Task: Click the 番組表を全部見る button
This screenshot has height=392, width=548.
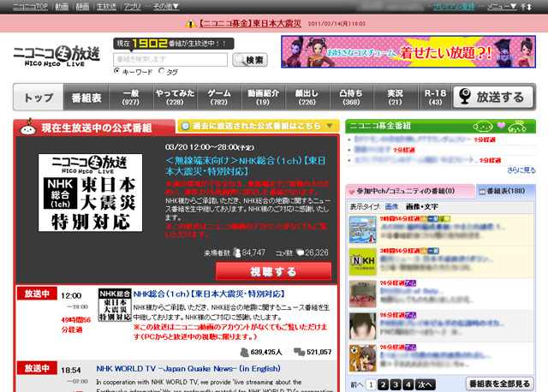Action: point(499,383)
